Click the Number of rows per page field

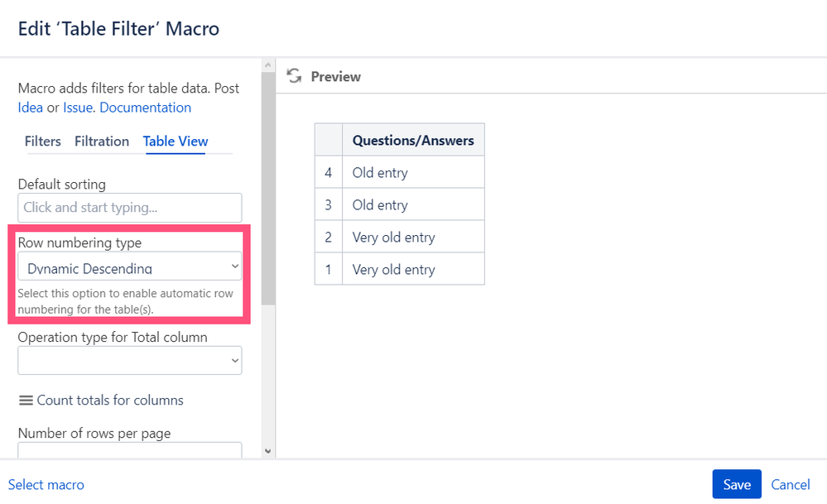click(x=130, y=449)
